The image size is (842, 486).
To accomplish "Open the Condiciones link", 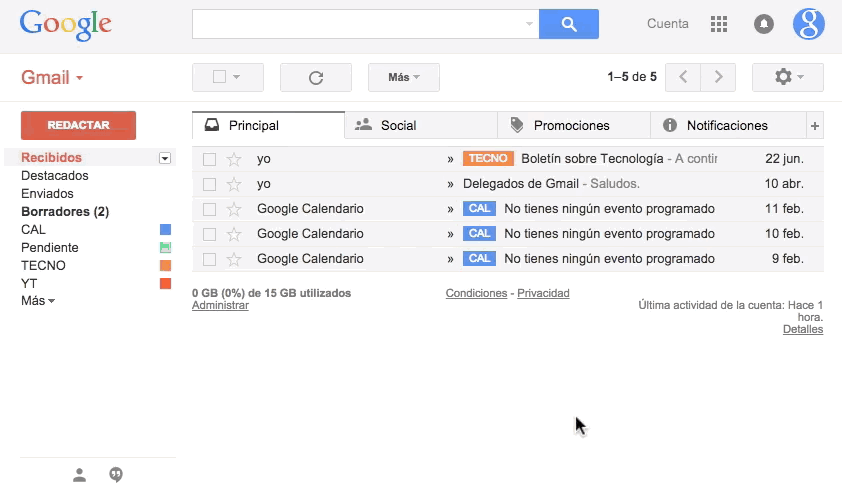I will 476,293.
